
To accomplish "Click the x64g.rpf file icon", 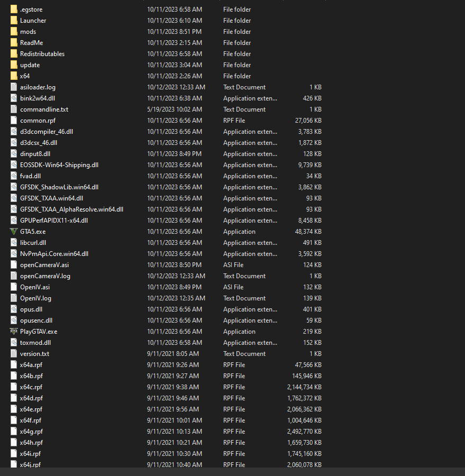I will coord(14,432).
